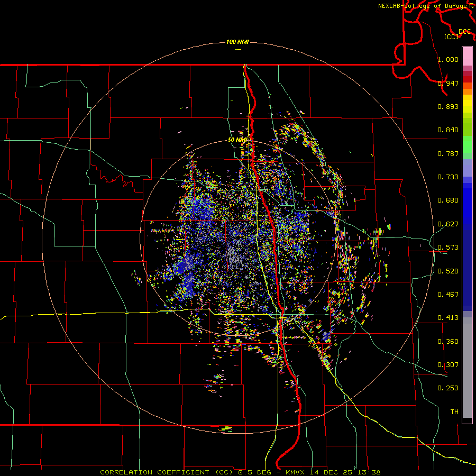The height and width of the screenshot is (476, 476).
Task: Click the gray low-value color bar segment
Action: pos(467,368)
